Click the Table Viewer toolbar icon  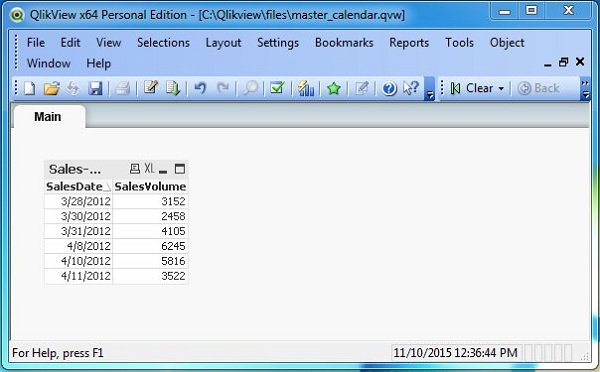point(173,88)
